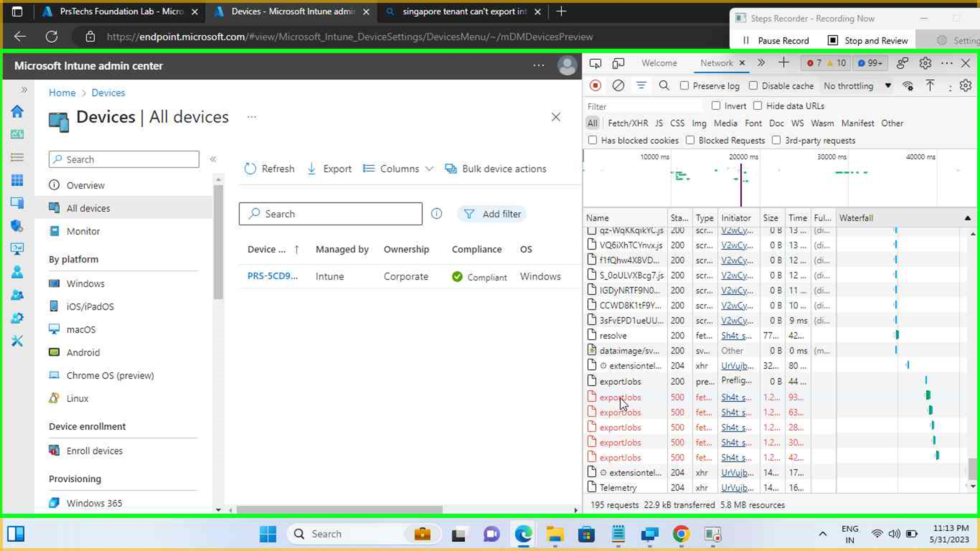980x551 pixels.
Task: Clear the network request log
Action: tap(619, 85)
